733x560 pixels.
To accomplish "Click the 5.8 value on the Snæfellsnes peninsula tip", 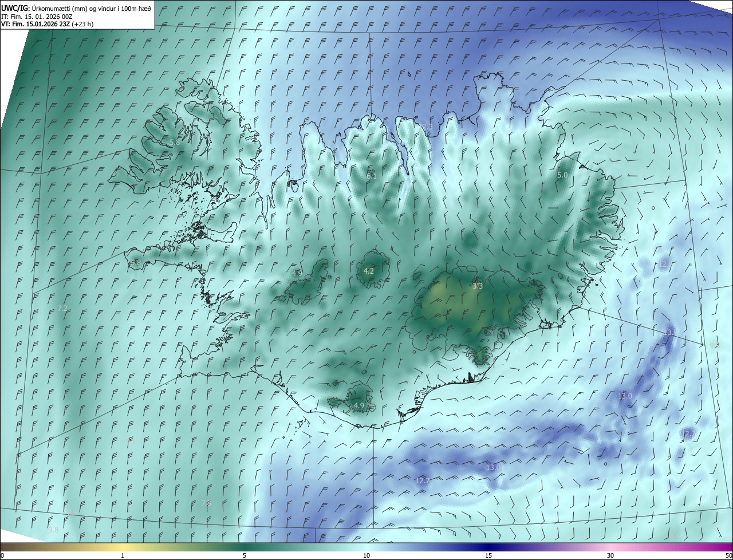I will tap(136, 262).
